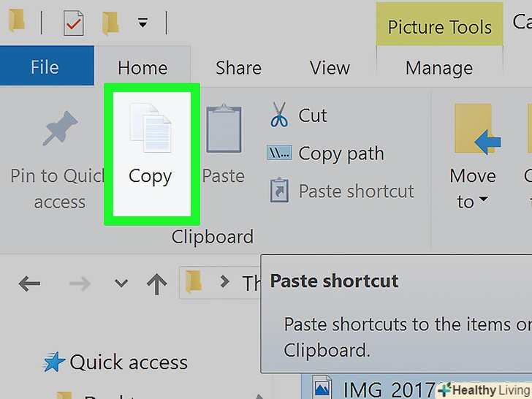Expand the Move to dropdown arrow

coord(482,202)
